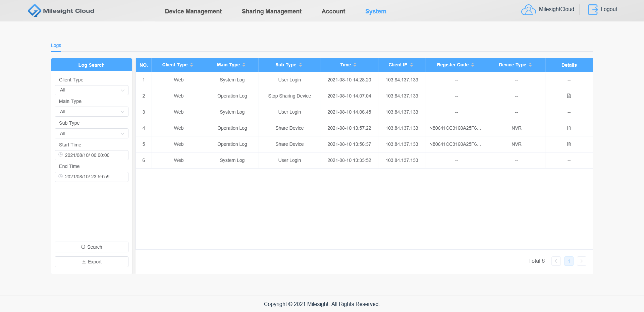
Task: Click the Logout icon
Action: (x=593, y=9)
